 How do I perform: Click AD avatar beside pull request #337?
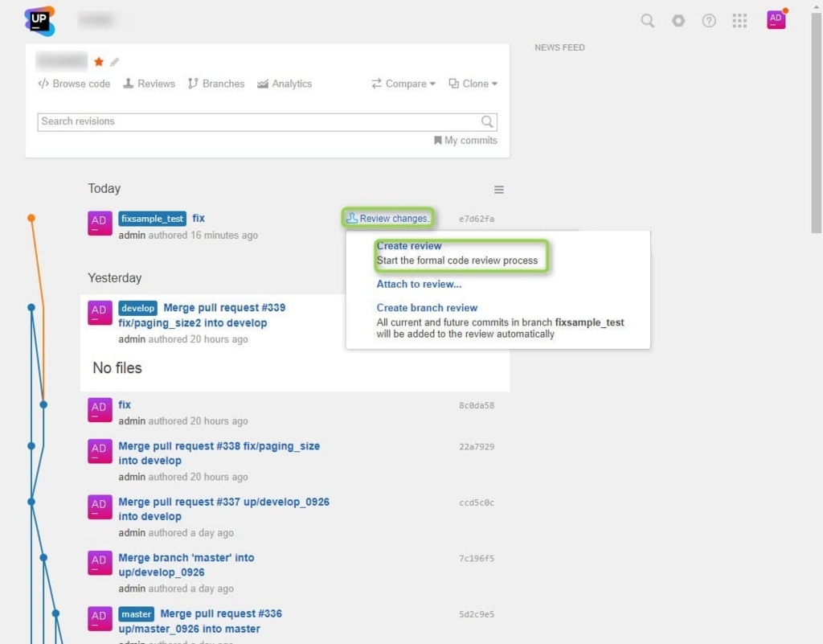[x=100, y=507]
